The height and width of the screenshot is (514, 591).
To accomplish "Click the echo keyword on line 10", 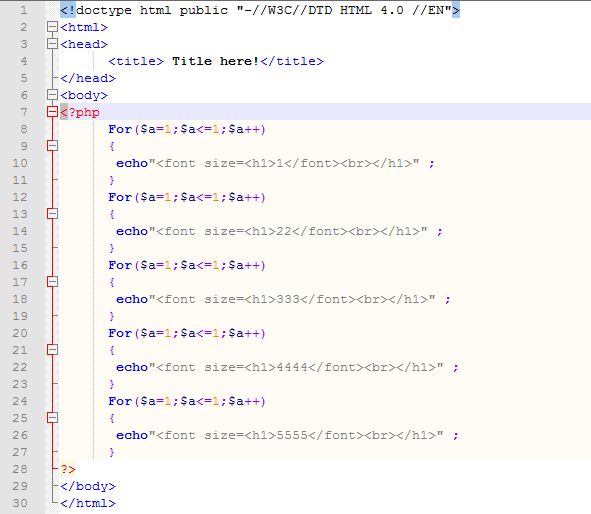I will [132, 163].
